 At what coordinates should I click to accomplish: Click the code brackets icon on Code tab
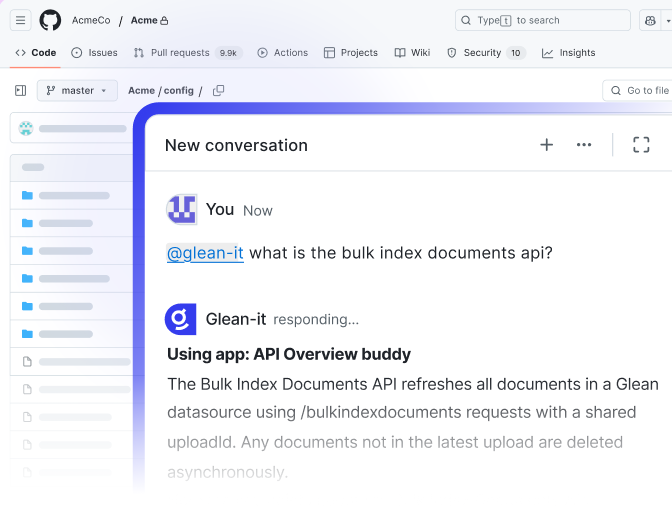pos(21,53)
